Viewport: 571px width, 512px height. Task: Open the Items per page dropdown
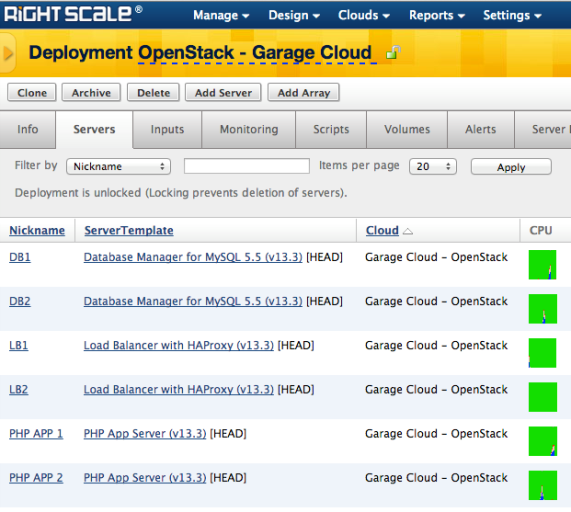[433, 166]
